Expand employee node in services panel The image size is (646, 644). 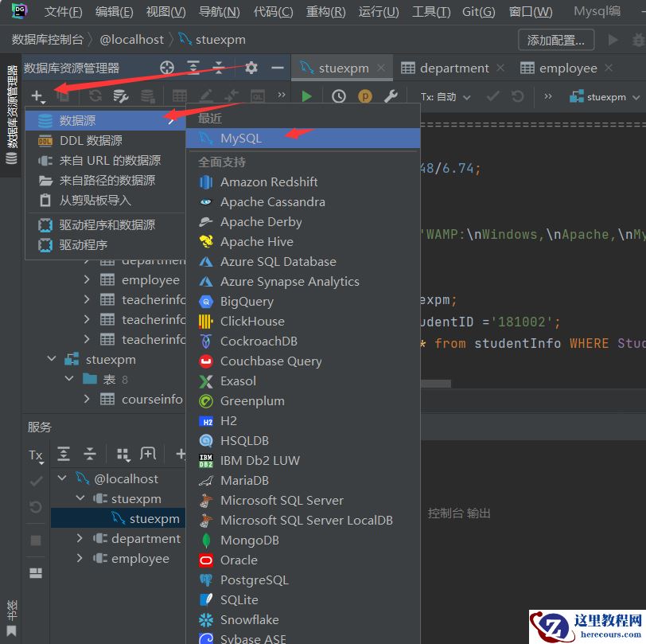pyautogui.click(x=80, y=558)
